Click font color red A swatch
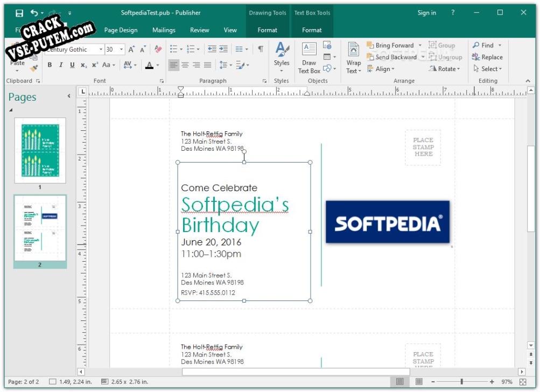The height and width of the screenshot is (392, 540). click(150, 65)
